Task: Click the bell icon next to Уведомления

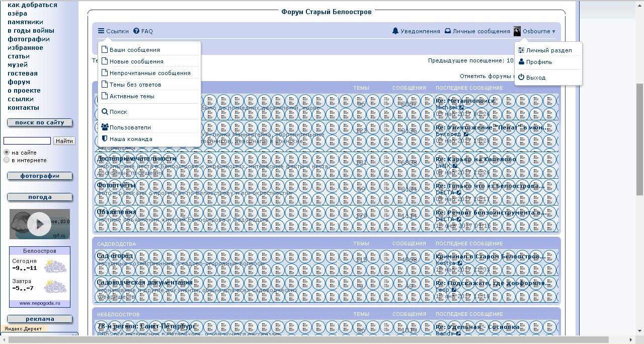Action: point(395,31)
